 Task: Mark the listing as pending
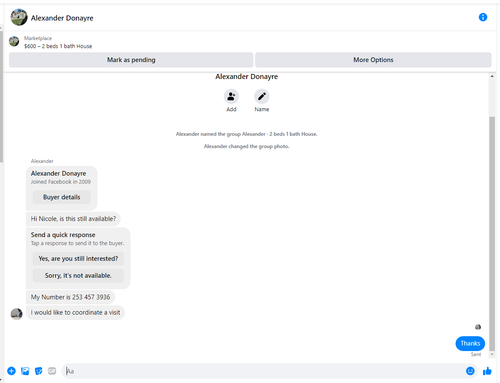[x=131, y=60]
